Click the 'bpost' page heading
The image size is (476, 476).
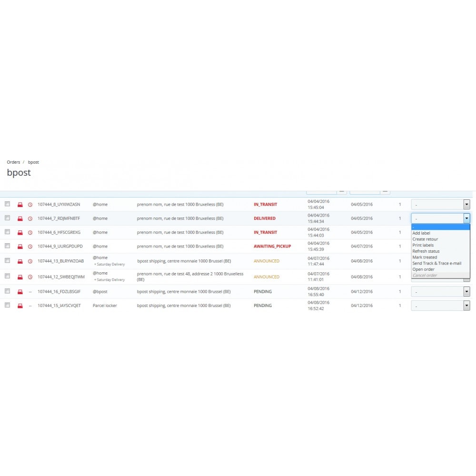click(19, 172)
